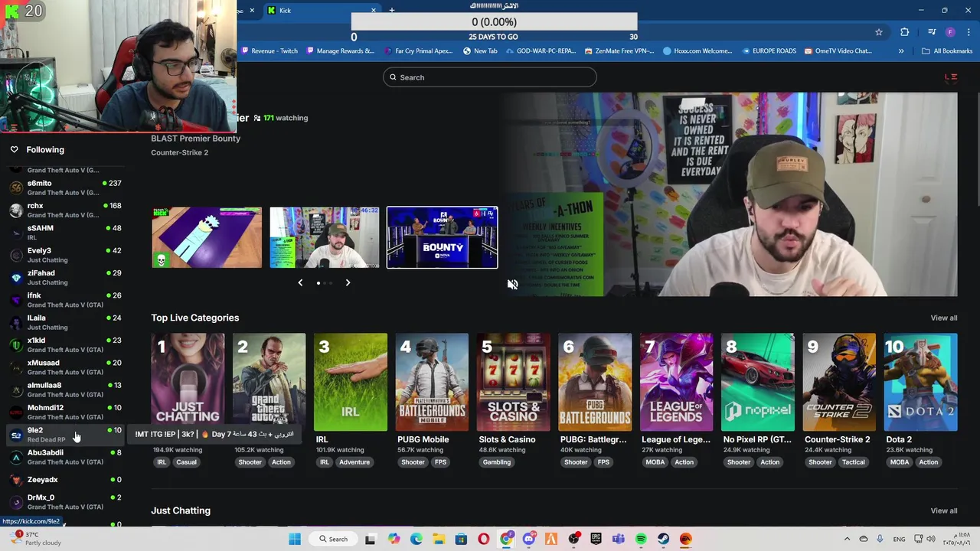Open the All Bookmarks folder
The height and width of the screenshot is (551, 980).
coord(947,51)
